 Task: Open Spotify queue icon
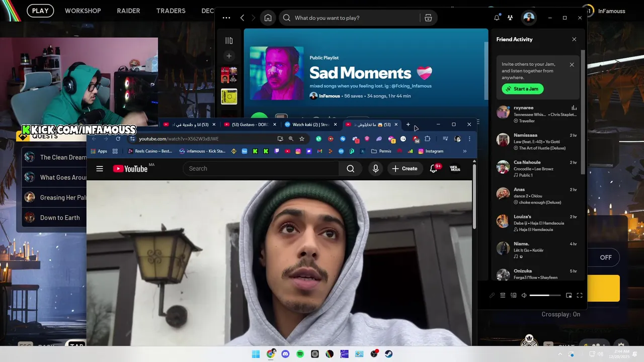click(502, 296)
